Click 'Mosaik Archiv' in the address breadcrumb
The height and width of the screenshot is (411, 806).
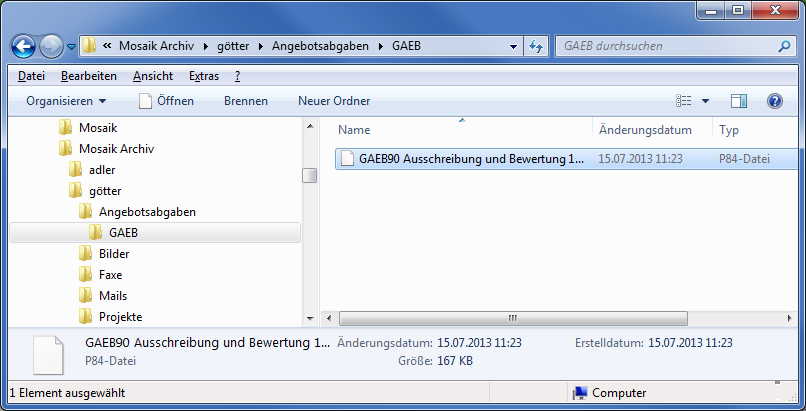tap(156, 46)
